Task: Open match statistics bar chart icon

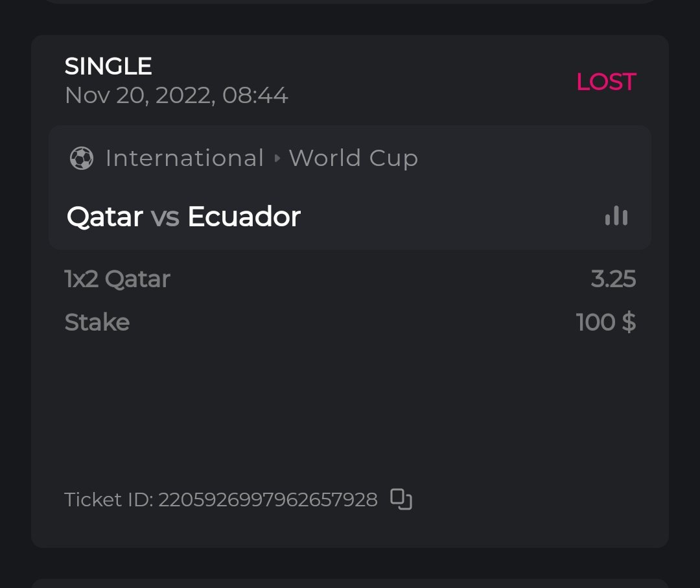Action: point(616,216)
